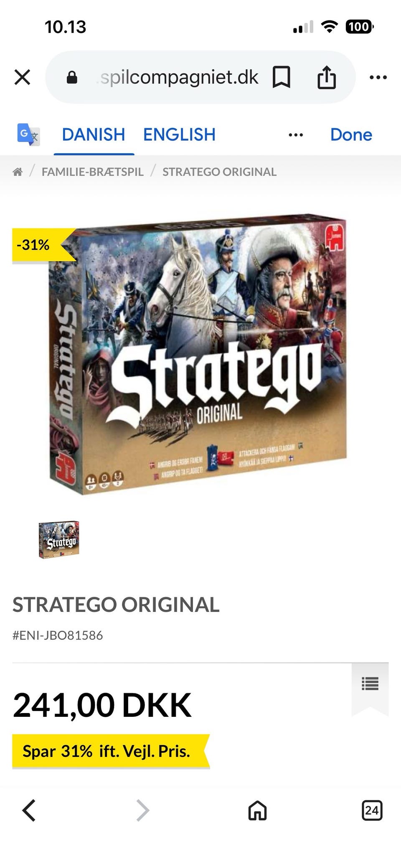This screenshot has height=868, width=401.
Task: Go to home via breadcrumb house icon
Action: click(18, 172)
